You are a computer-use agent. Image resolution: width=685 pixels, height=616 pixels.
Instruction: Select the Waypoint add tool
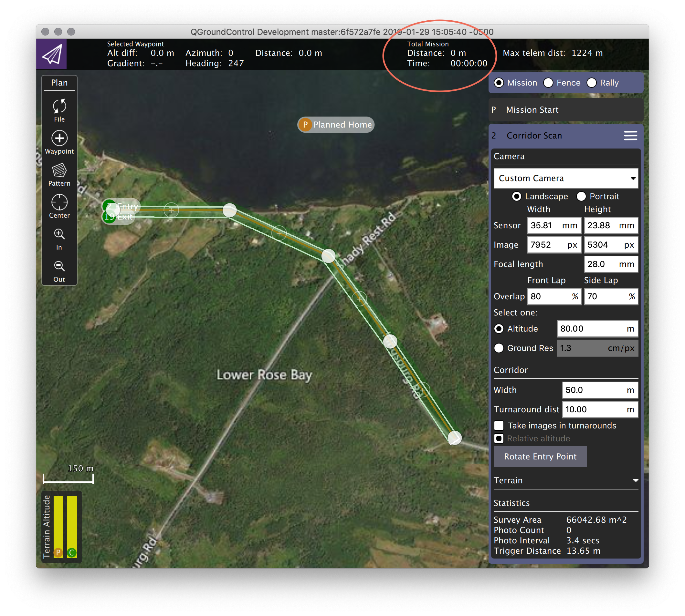(x=59, y=142)
